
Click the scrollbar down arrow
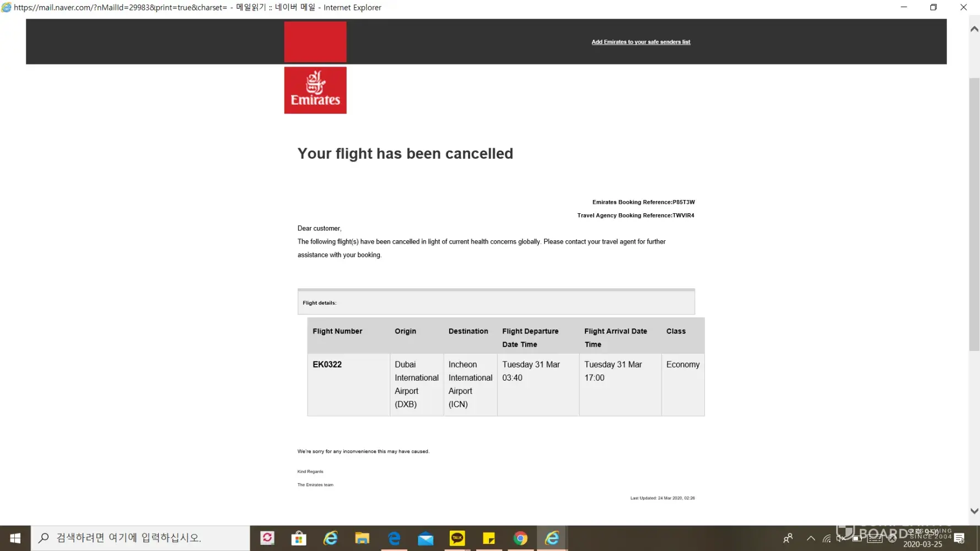click(974, 511)
